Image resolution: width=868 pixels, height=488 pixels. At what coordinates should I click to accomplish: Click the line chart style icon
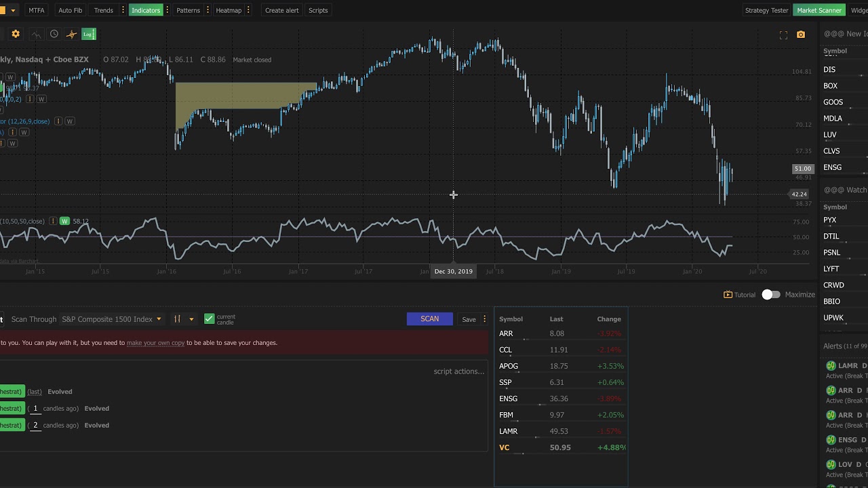point(35,34)
